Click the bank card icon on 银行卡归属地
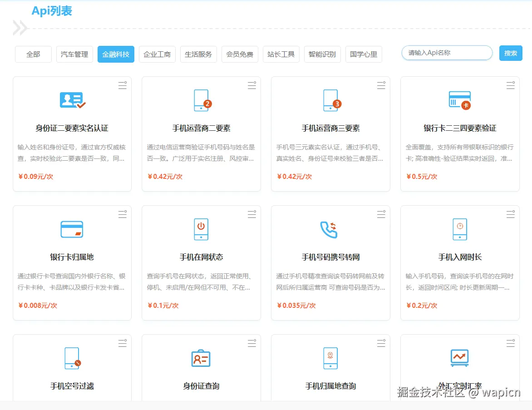The height and width of the screenshot is (410, 532). (72, 229)
